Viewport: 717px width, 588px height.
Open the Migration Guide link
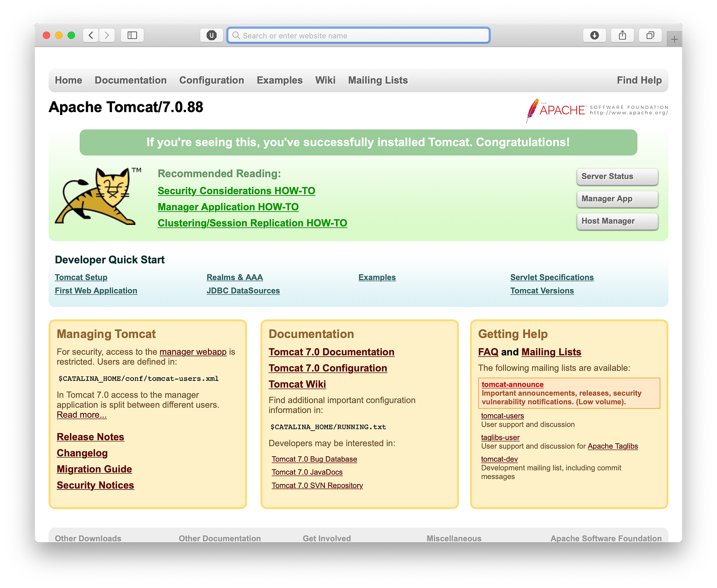tap(95, 469)
